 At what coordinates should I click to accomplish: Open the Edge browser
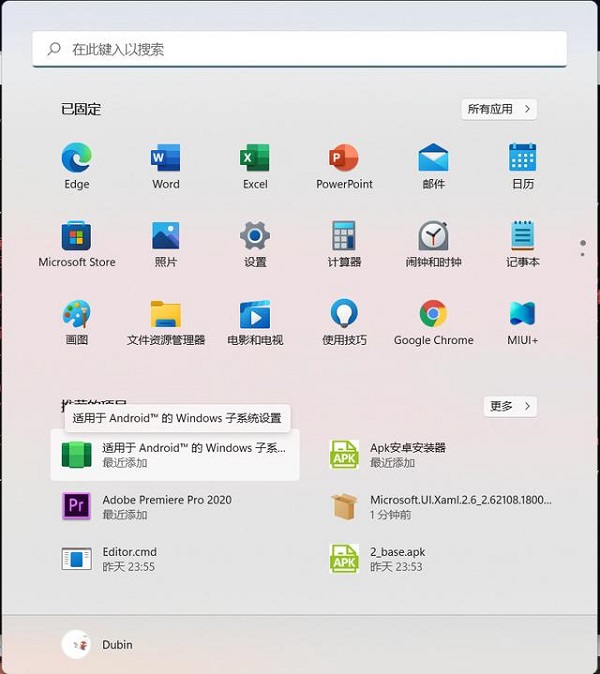click(77, 166)
